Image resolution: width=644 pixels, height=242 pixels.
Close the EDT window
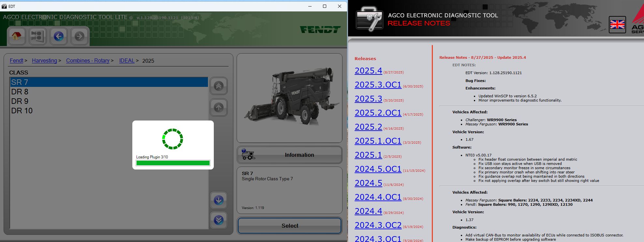click(x=340, y=6)
